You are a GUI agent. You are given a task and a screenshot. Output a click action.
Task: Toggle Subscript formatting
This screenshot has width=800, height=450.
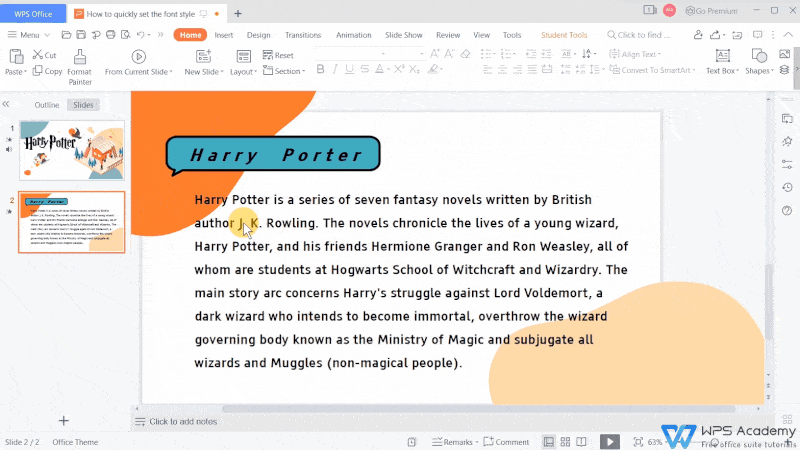coord(414,69)
